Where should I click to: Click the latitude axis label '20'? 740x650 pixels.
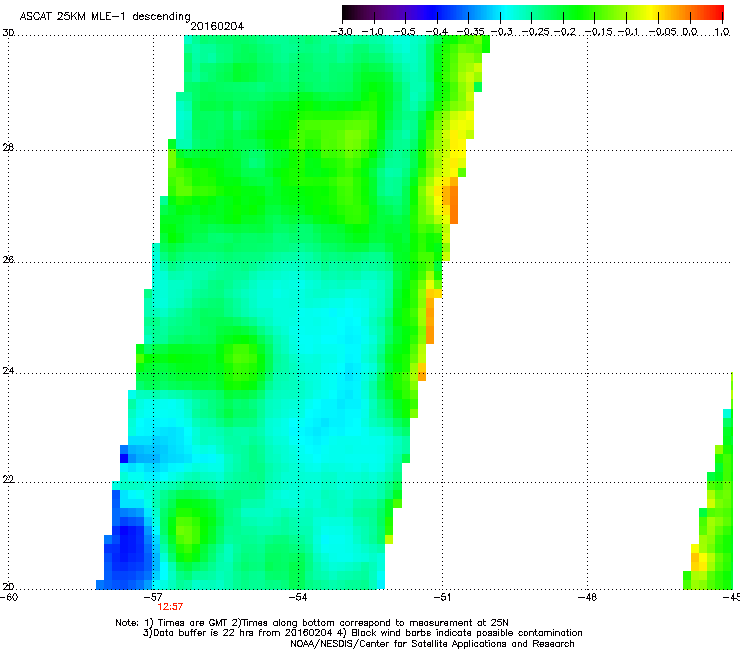click(x=8, y=587)
